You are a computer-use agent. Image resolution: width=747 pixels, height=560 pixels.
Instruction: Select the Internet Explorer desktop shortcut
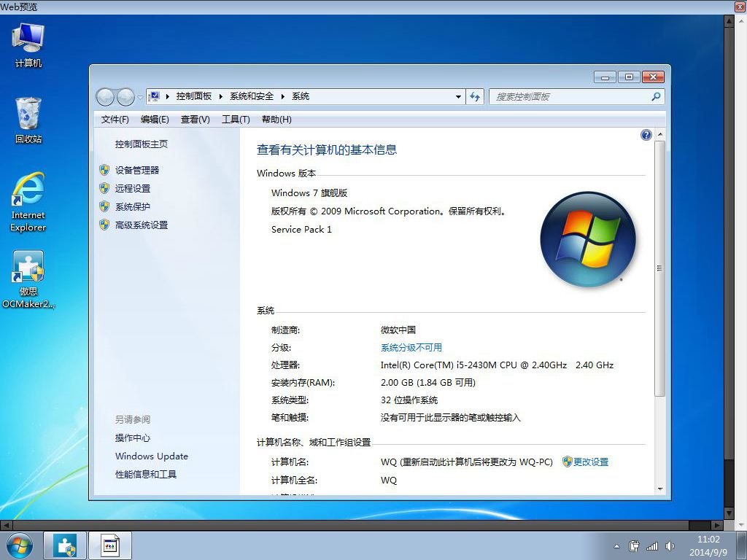28,203
